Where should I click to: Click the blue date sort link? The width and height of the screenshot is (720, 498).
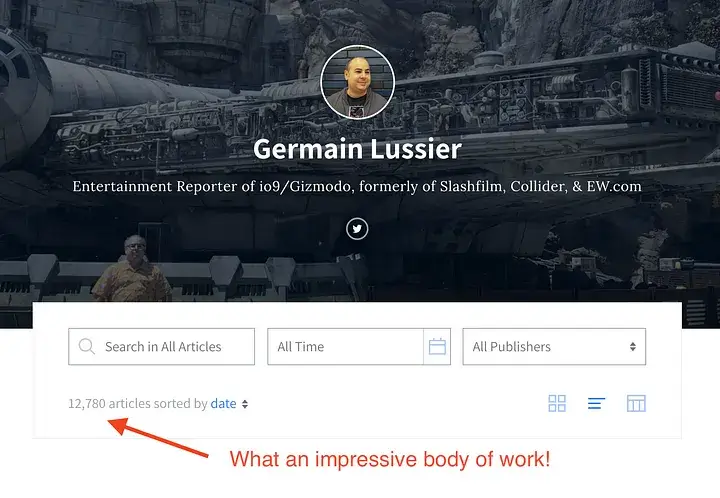pos(223,403)
